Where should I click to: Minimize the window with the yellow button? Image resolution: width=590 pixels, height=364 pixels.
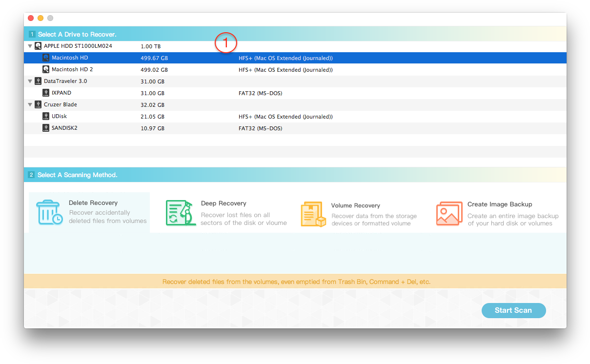41,18
